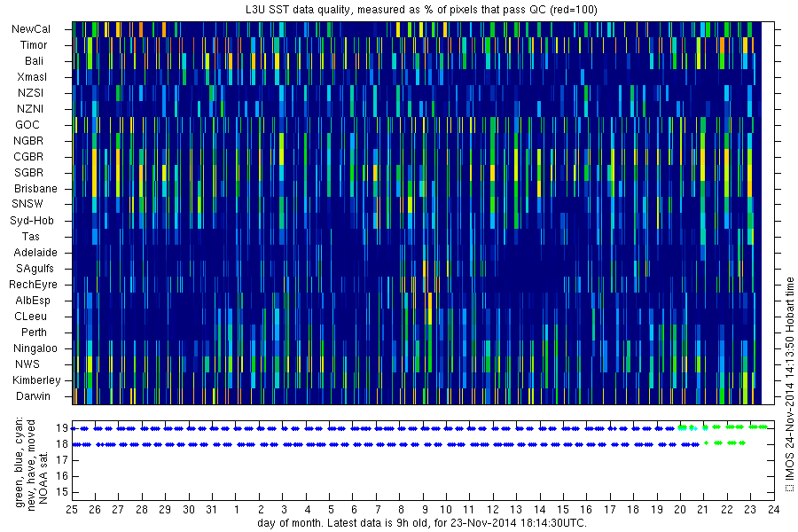Click day tick label 20
The image size is (798, 532).
click(x=680, y=510)
